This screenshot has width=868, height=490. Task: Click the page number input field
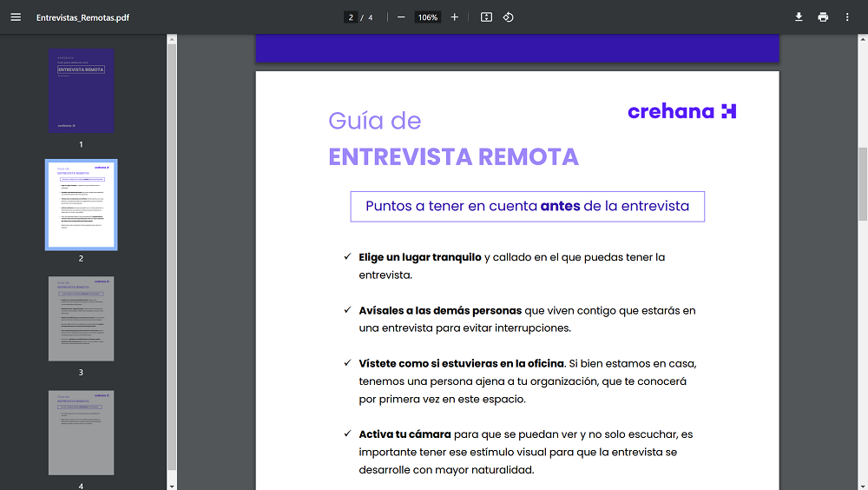[x=351, y=17]
